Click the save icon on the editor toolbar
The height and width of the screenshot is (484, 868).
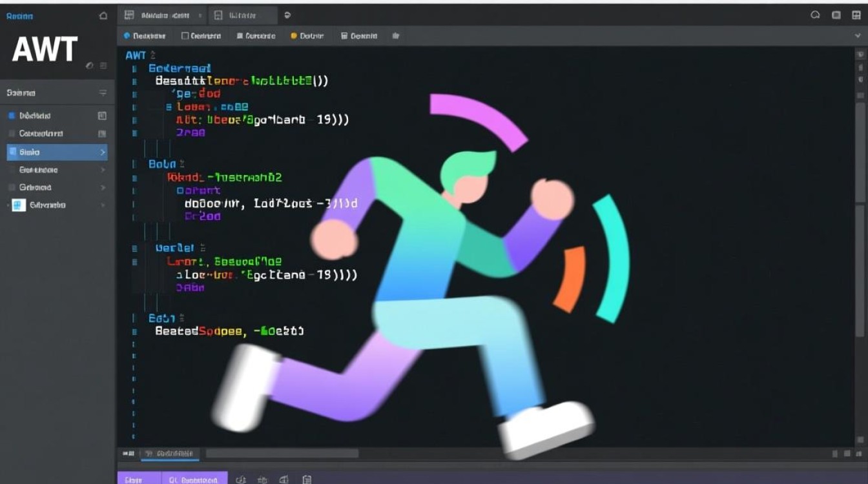(344, 35)
